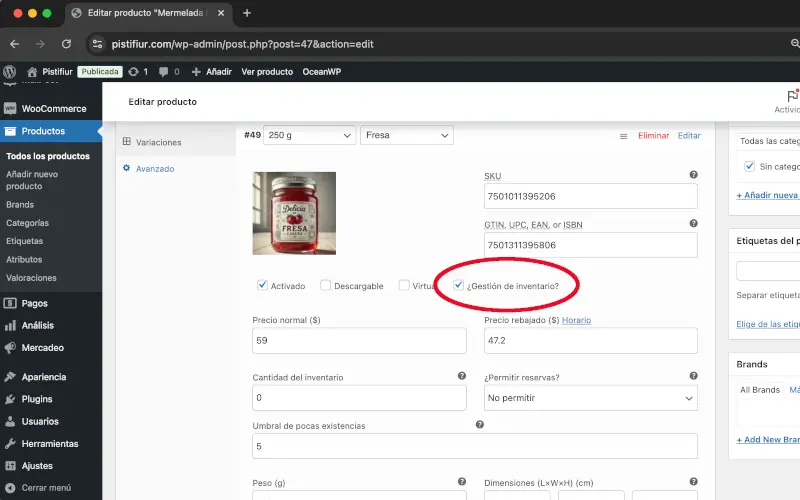Toggle the Activado checkbox
Image resolution: width=800 pixels, height=500 pixels.
262,285
